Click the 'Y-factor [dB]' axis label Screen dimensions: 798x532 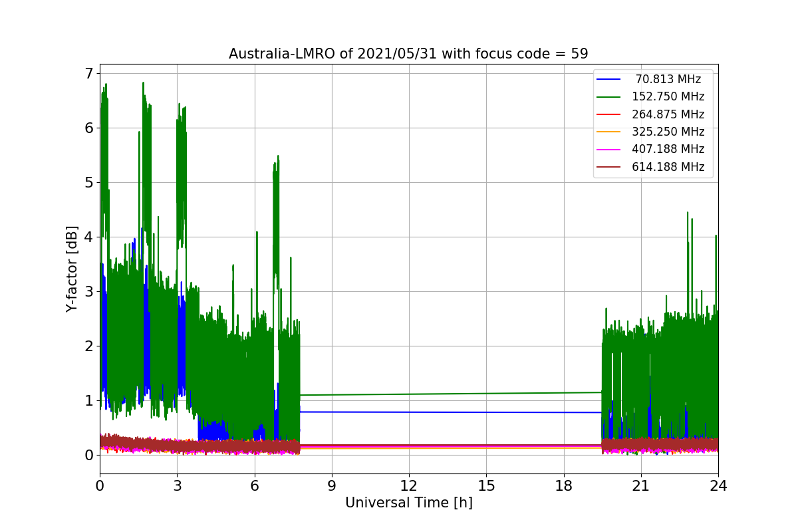pyautogui.click(x=72, y=269)
